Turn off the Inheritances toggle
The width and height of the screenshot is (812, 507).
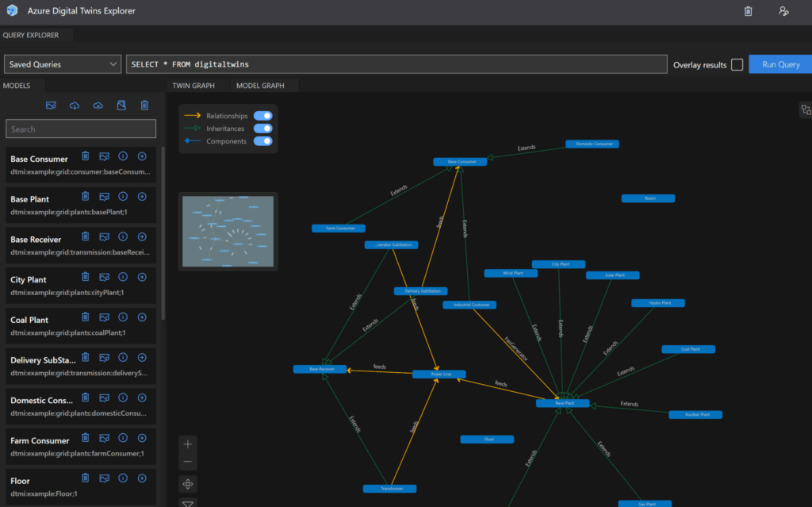262,129
